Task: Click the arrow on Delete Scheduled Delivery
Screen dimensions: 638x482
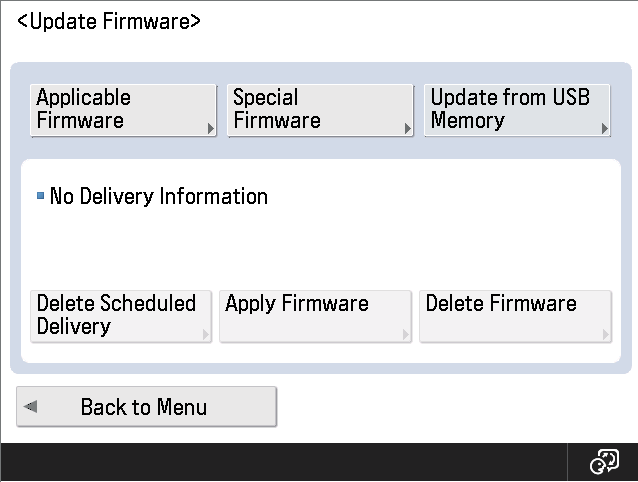Action: pyautogui.click(x=205, y=334)
